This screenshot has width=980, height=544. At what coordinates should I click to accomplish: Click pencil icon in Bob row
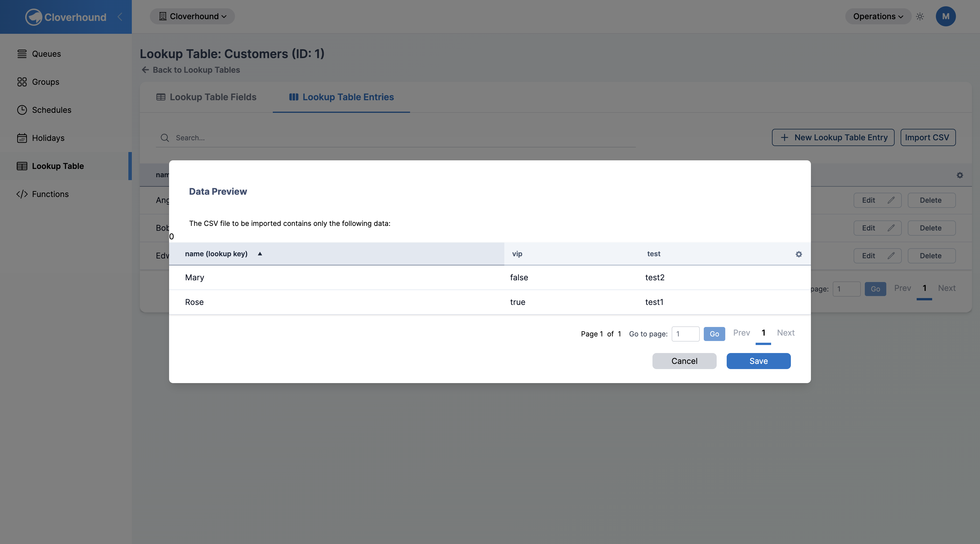point(891,228)
